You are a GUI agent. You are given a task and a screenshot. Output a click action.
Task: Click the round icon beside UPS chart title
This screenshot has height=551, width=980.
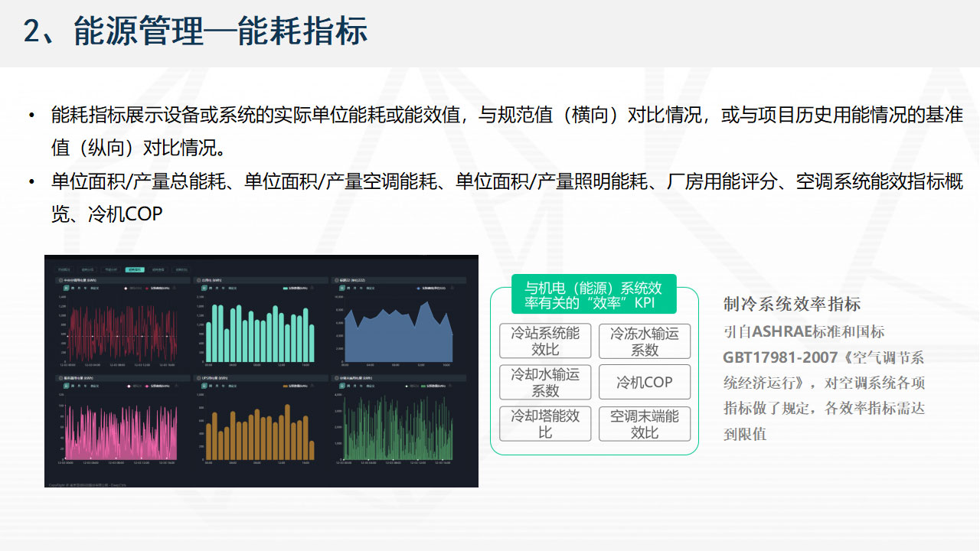198,378
